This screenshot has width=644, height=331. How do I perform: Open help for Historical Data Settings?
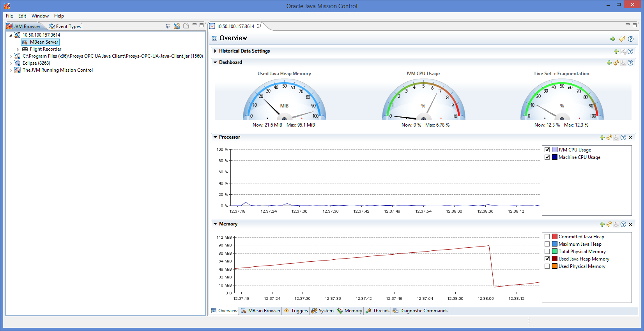(x=630, y=51)
